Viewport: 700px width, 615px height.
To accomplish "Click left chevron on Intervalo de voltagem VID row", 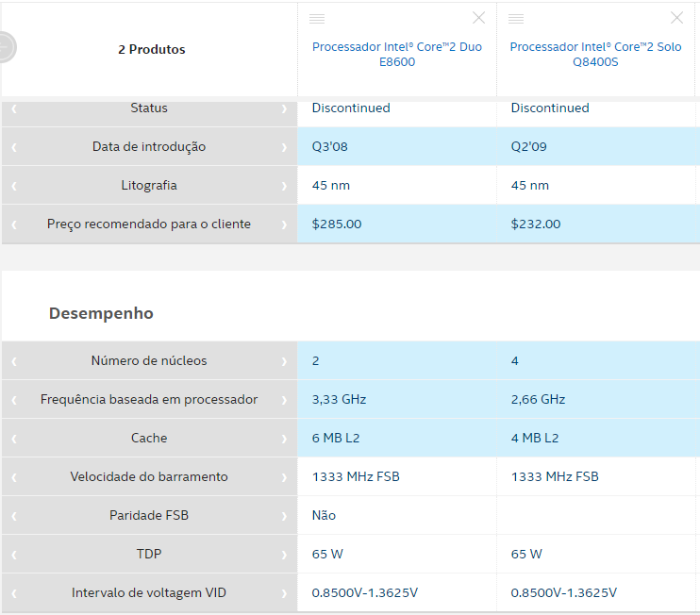I will tap(14, 593).
